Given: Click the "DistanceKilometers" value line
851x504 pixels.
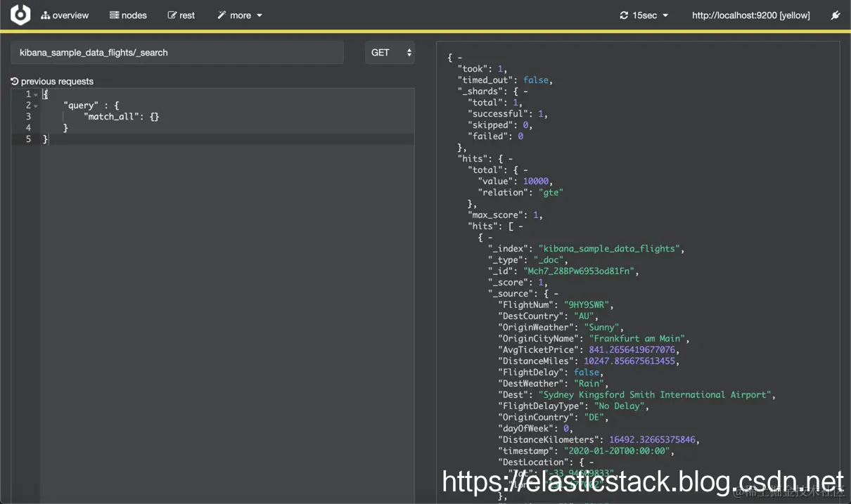Looking at the screenshot, I should coord(599,440).
